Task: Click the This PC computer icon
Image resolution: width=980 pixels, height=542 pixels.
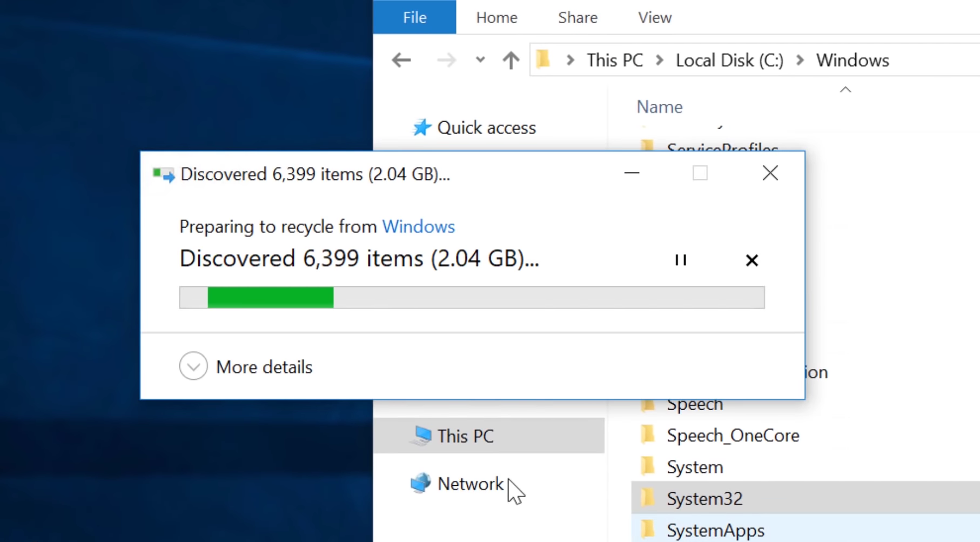Action: tap(421, 435)
